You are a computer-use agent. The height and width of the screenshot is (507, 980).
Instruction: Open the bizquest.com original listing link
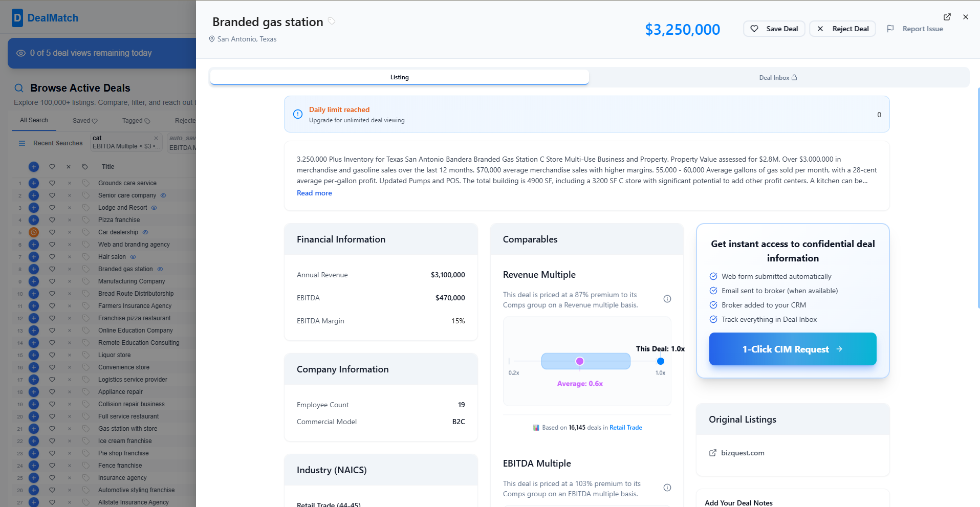click(x=742, y=453)
